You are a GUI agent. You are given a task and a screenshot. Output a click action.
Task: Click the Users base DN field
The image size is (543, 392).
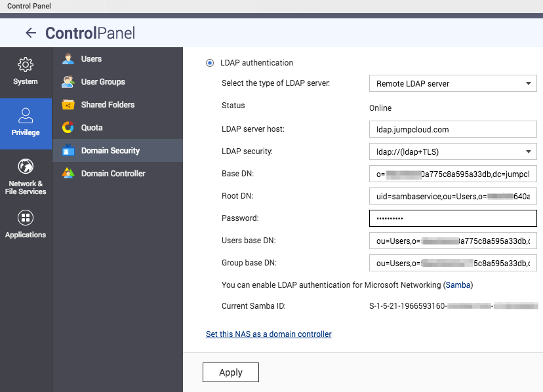point(453,241)
